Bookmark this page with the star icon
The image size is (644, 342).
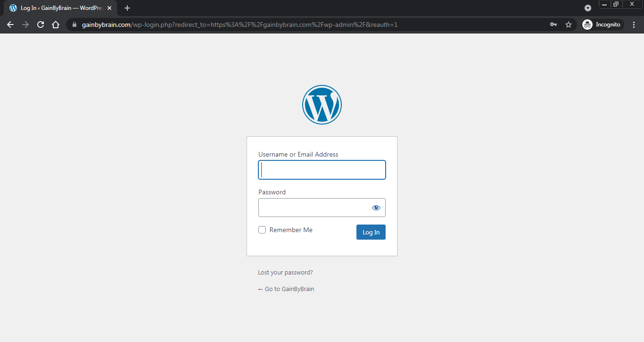(x=569, y=25)
